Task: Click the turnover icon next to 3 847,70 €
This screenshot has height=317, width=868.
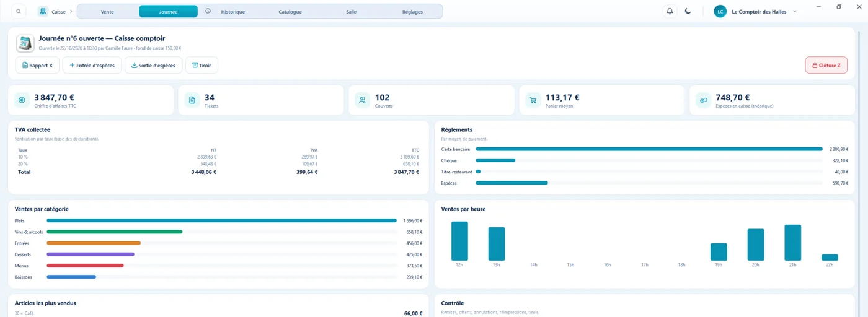Action: pyautogui.click(x=22, y=100)
